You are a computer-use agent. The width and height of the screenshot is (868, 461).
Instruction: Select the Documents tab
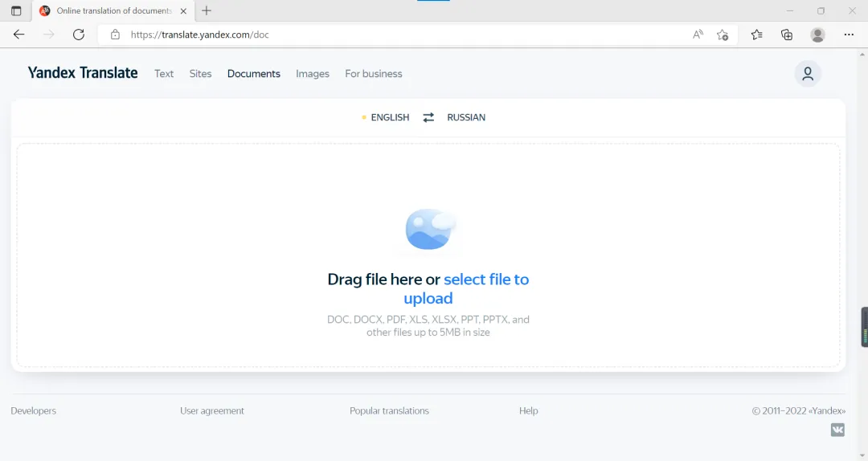pos(253,74)
